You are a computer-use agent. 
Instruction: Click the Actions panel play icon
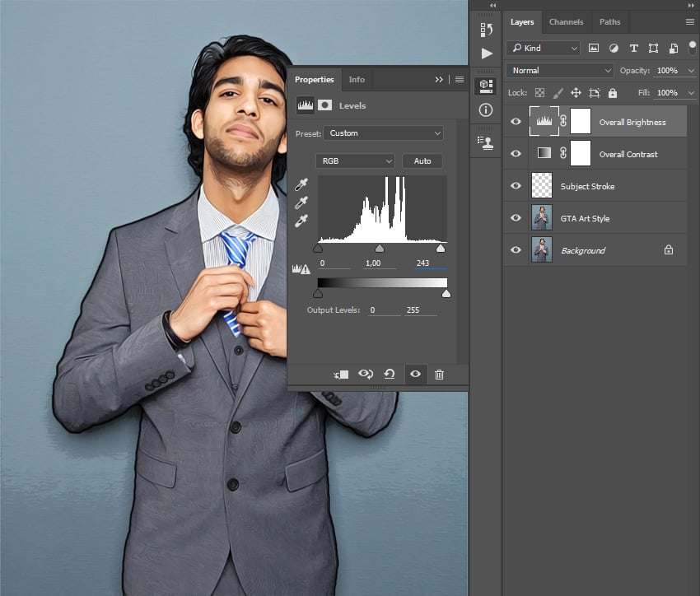coord(487,54)
